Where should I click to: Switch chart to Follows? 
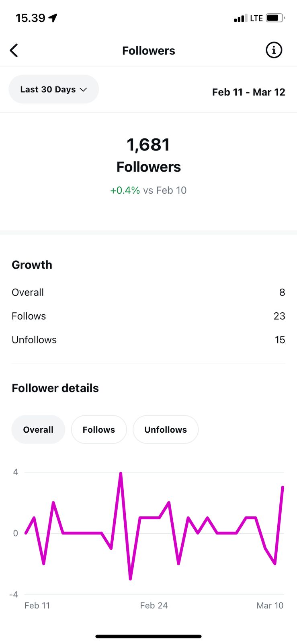pos(99,429)
